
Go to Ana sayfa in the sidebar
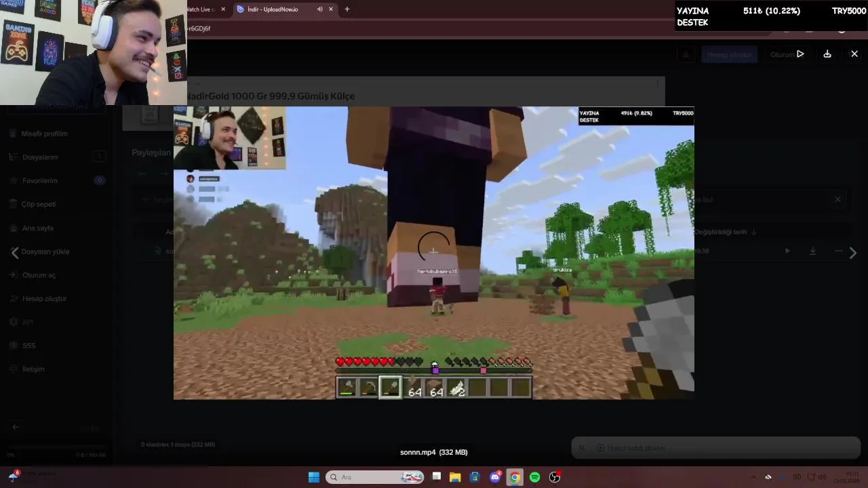tap(37, 228)
